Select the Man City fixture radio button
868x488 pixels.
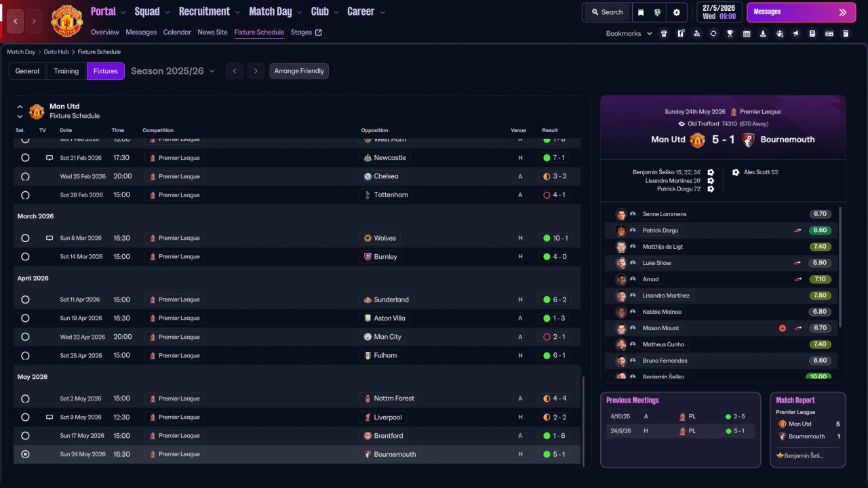tap(25, 337)
